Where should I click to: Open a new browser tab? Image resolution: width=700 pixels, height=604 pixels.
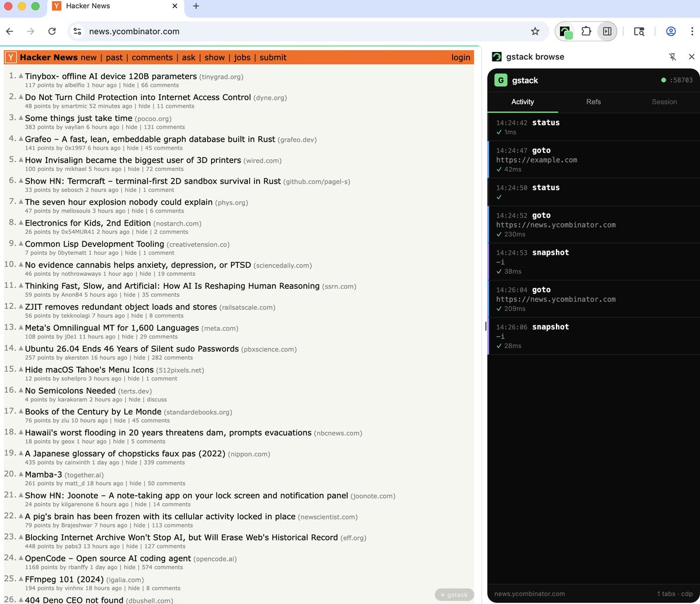coord(196,6)
